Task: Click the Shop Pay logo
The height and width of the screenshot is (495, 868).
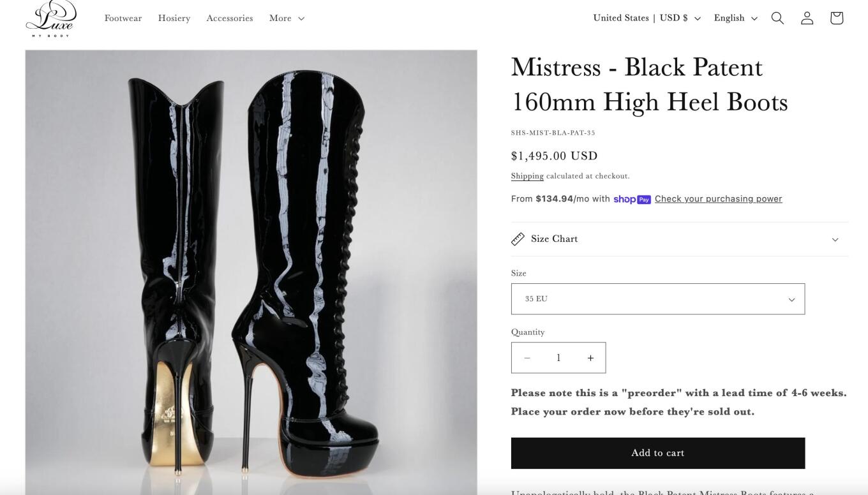Action: click(x=632, y=199)
